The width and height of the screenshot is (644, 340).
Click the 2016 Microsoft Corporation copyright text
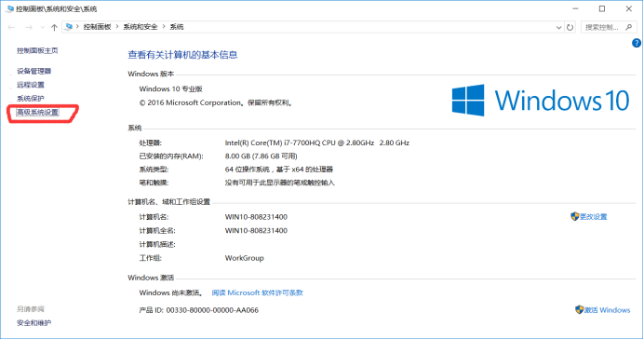[216, 102]
